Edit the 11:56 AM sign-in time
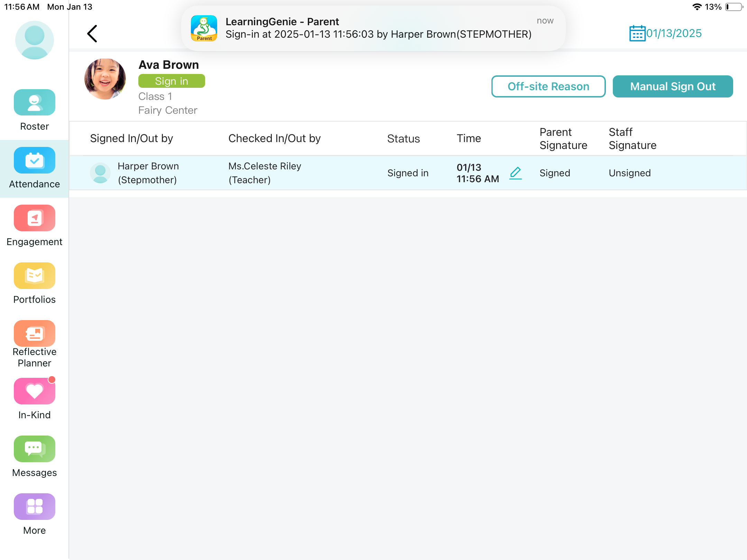Screen dimensions: 747x560 click(516, 173)
